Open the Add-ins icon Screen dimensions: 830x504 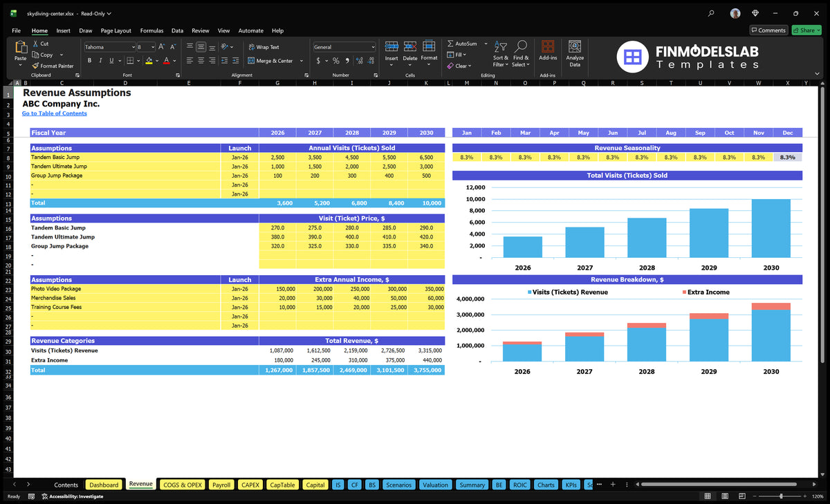(x=548, y=46)
